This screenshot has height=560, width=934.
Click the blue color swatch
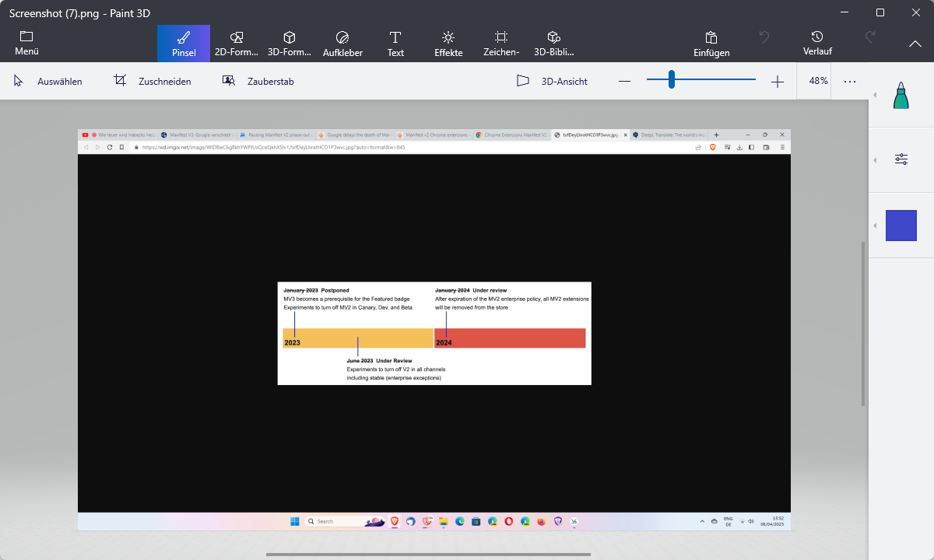[x=901, y=226]
